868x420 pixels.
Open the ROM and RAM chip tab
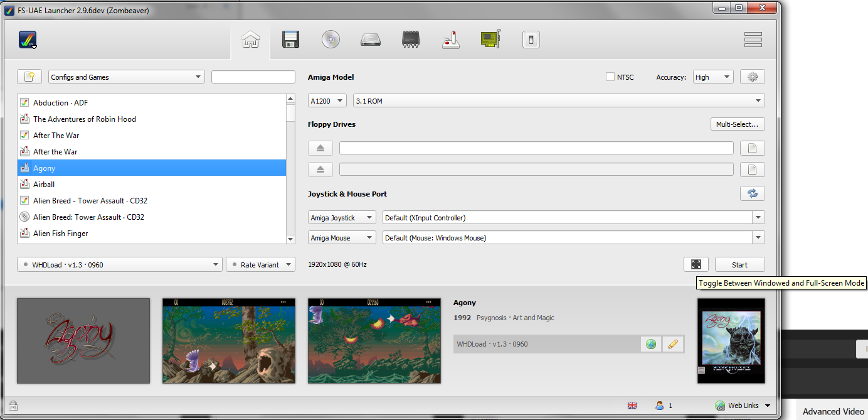(411, 40)
